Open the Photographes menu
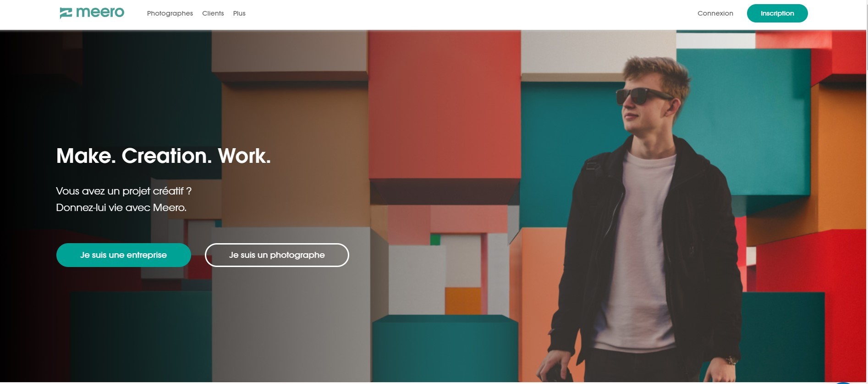 [x=170, y=13]
